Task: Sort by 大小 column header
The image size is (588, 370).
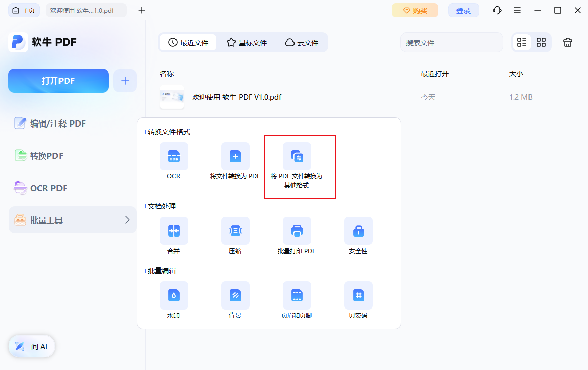Action: click(516, 74)
